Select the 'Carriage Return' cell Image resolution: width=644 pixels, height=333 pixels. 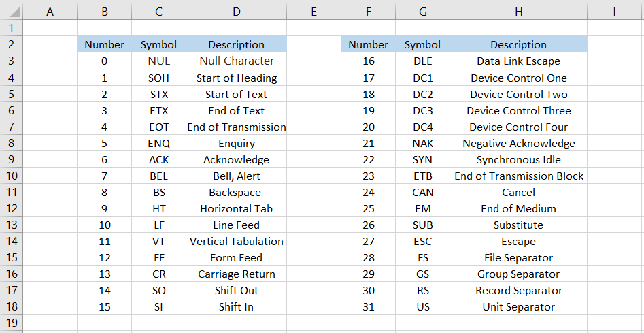(236, 274)
